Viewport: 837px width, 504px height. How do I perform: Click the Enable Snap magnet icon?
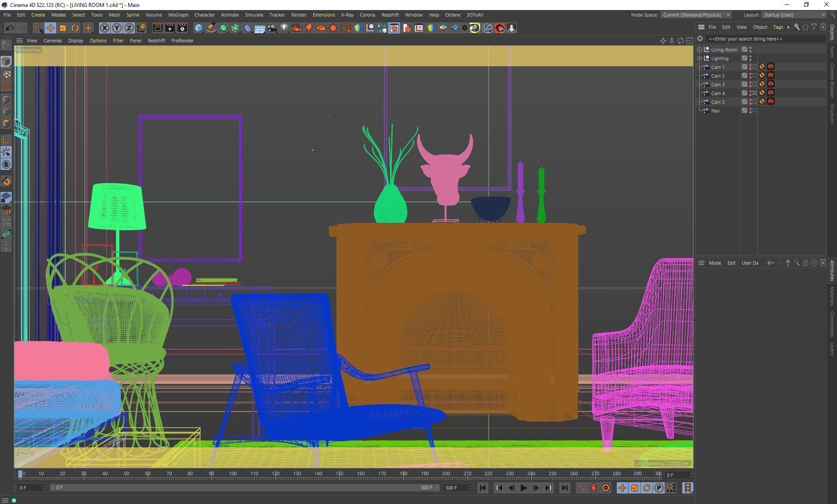coord(6,181)
